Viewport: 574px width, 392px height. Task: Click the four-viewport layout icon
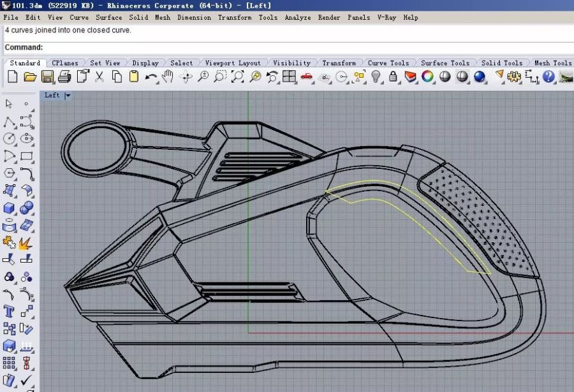pyautogui.click(x=290, y=77)
